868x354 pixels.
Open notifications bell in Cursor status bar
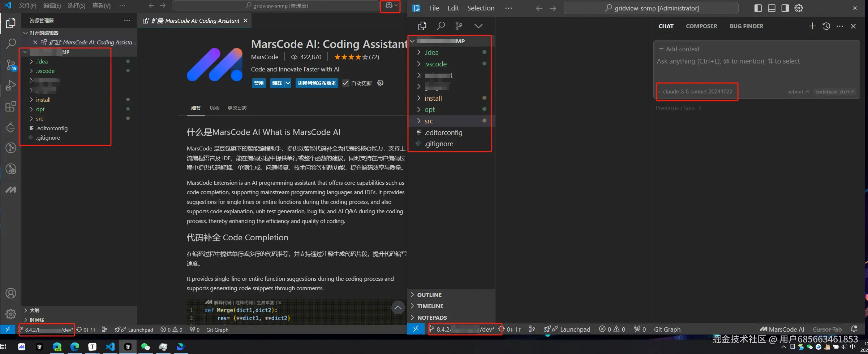(x=854, y=329)
